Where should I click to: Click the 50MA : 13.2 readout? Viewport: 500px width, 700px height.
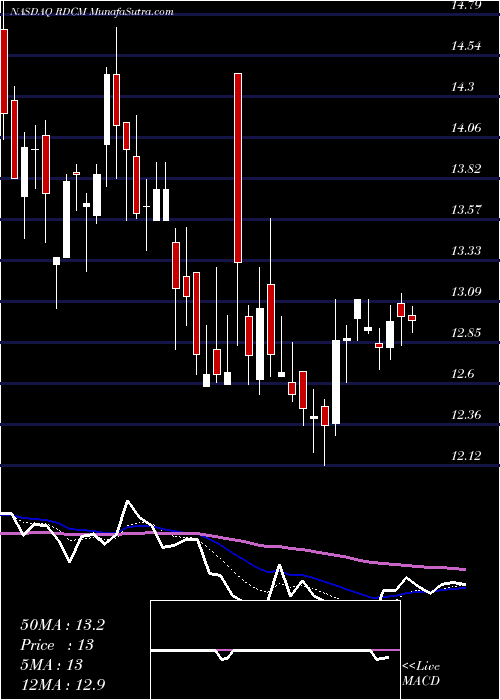62,625
